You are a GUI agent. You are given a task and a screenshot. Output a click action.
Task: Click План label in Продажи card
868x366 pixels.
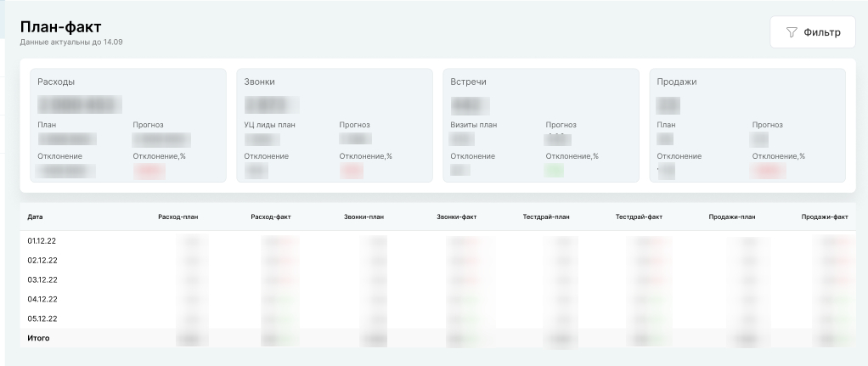pyautogui.click(x=666, y=125)
